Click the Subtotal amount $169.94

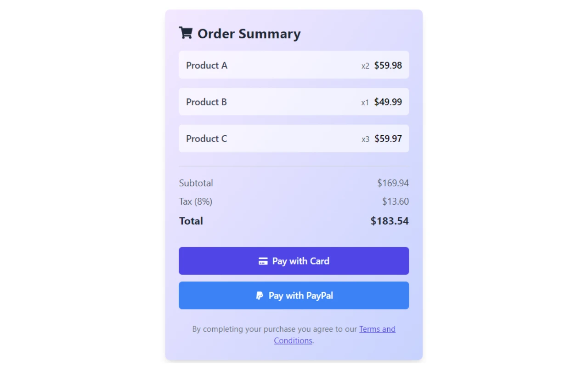point(393,183)
